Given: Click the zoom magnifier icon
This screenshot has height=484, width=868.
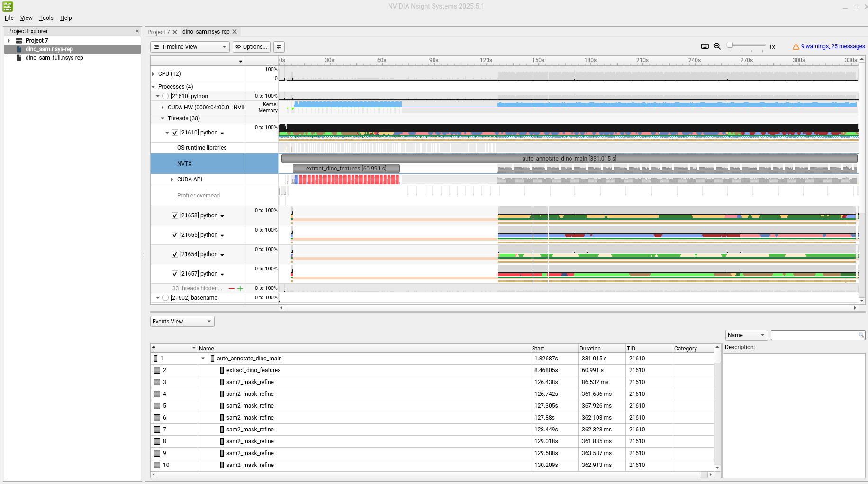Looking at the screenshot, I should point(717,46).
